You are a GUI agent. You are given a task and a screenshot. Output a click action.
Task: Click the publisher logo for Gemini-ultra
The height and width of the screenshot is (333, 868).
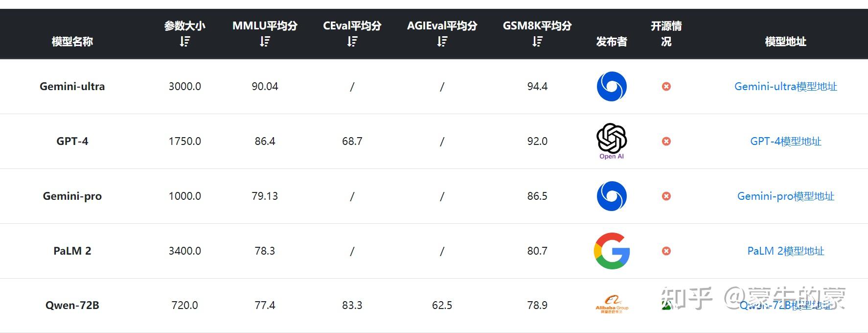612,86
